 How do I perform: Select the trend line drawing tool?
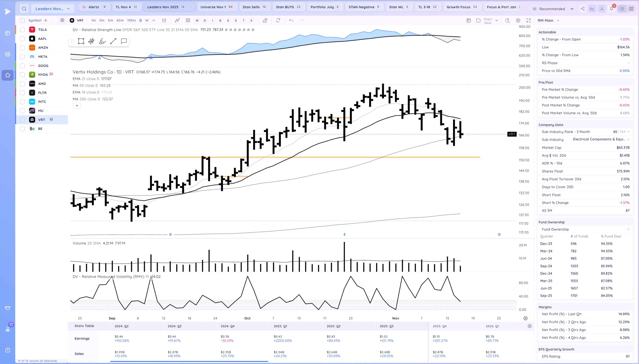click(113, 41)
